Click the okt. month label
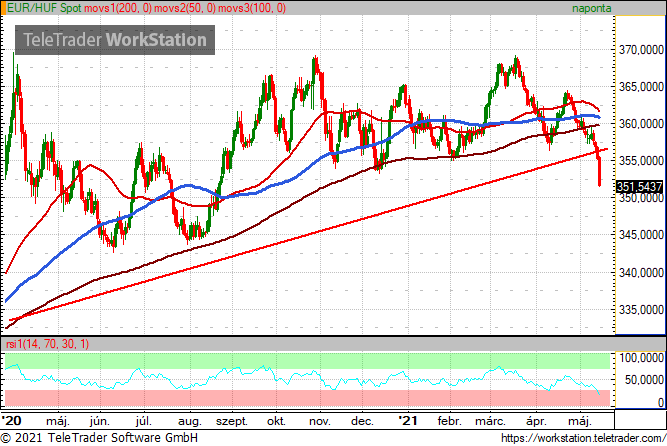This screenshot has width=667, height=446. 276,421
